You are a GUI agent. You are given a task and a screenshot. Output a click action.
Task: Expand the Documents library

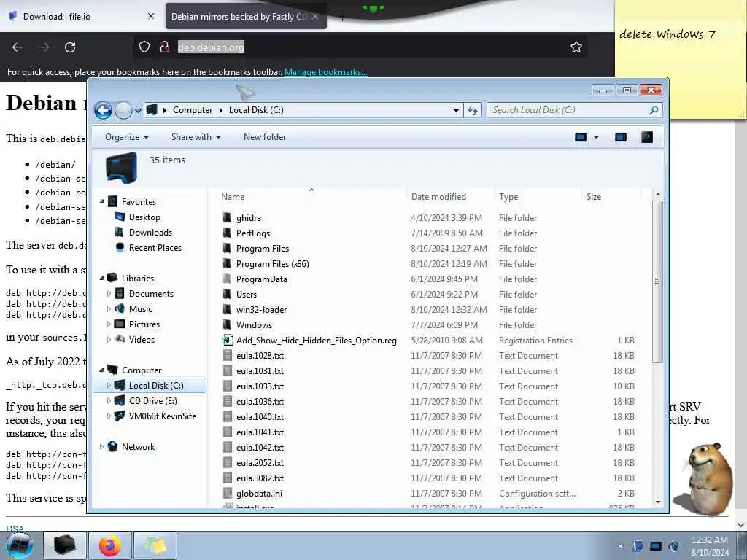coord(109,294)
